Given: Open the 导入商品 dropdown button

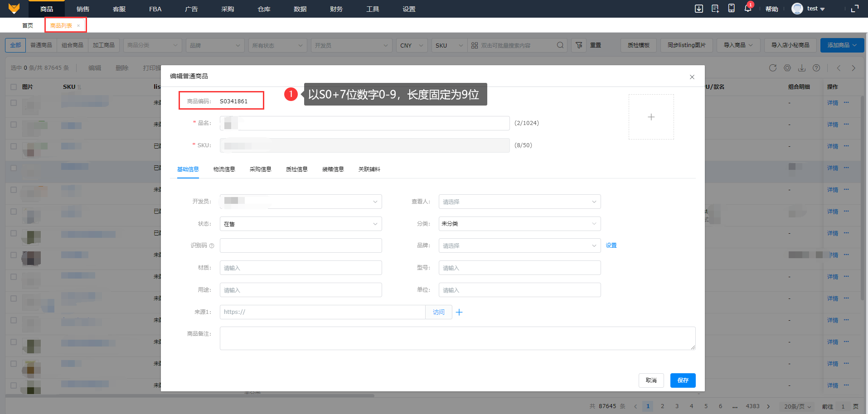Looking at the screenshot, I should [x=738, y=45].
